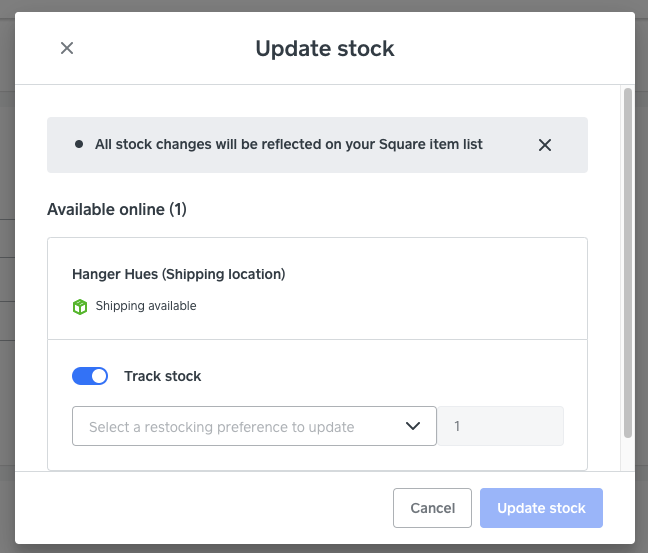This screenshot has height=553, width=648.
Task: Click the Update stock dialog title
Action: click(325, 48)
